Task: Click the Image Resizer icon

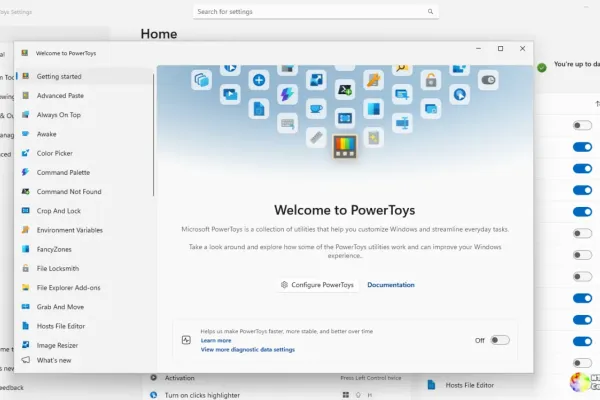Action: 26,345
